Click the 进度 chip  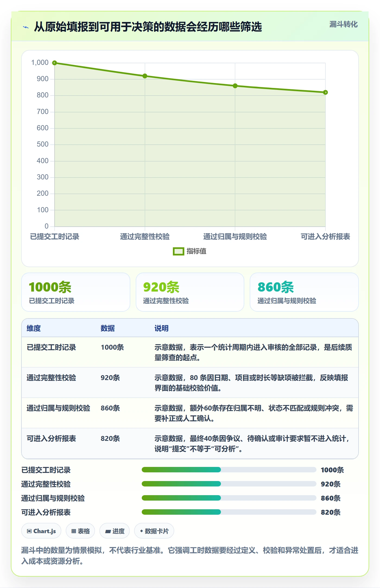(115, 531)
